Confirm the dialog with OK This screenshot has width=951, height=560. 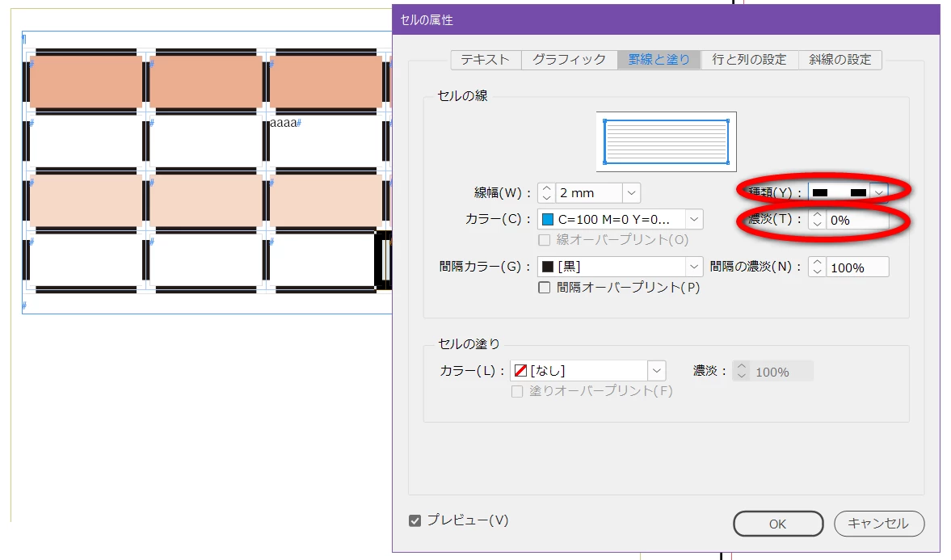pyautogui.click(x=778, y=524)
